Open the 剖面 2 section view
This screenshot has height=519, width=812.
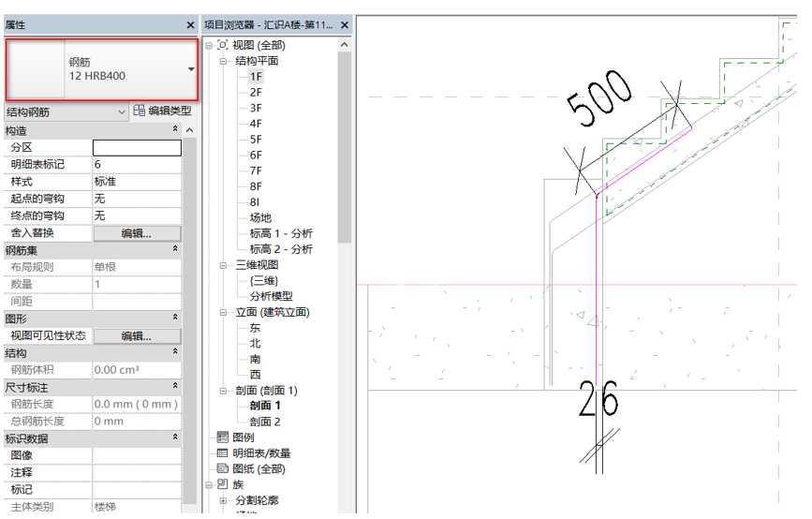click(265, 422)
